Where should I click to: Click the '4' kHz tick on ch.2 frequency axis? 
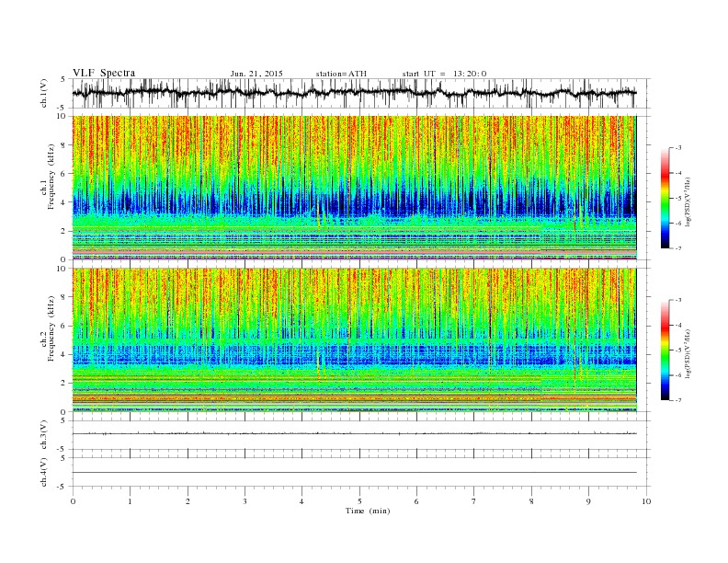pos(64,355)
